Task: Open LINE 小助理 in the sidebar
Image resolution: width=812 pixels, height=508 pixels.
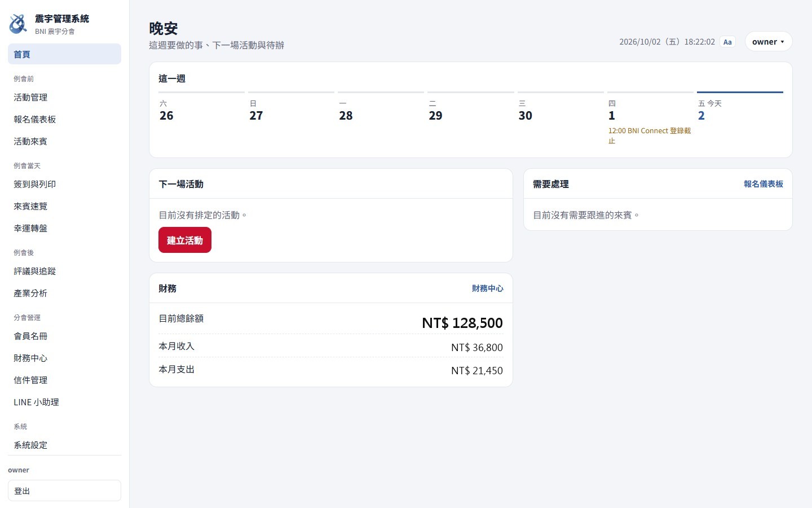Action: click(x=64, y=402)
